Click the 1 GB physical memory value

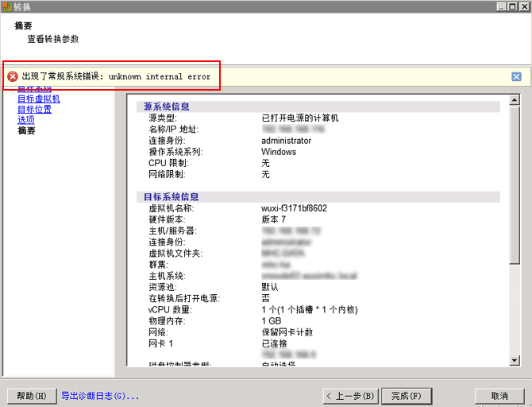tap(271, 321)
